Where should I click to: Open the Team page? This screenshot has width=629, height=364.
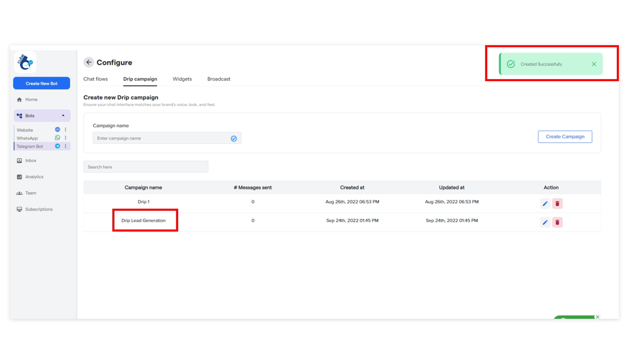pyautogui.click(x=31, y=193)
